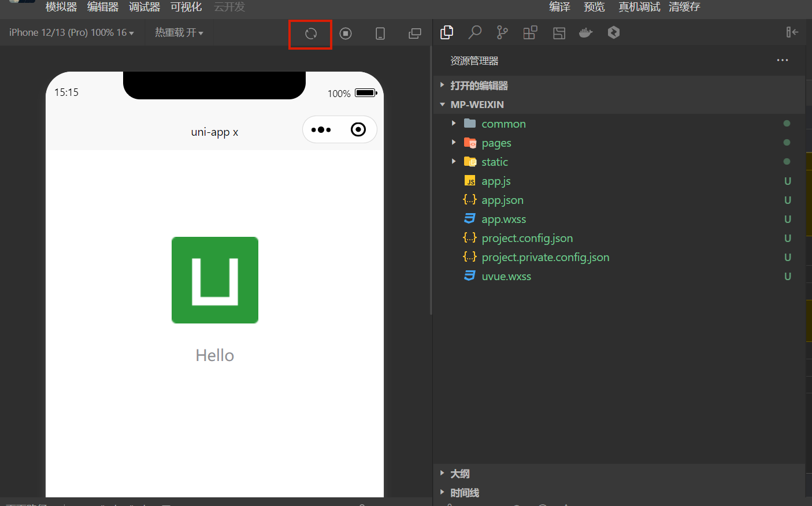
Task: Open the 云开发 cloud development item
Action: click(229, 7)
